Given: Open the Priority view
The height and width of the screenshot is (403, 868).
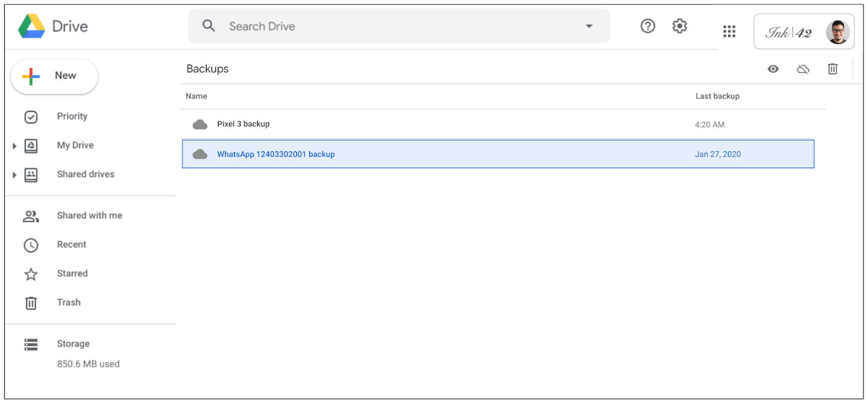Looking at the screenshot, I should 72,116.
